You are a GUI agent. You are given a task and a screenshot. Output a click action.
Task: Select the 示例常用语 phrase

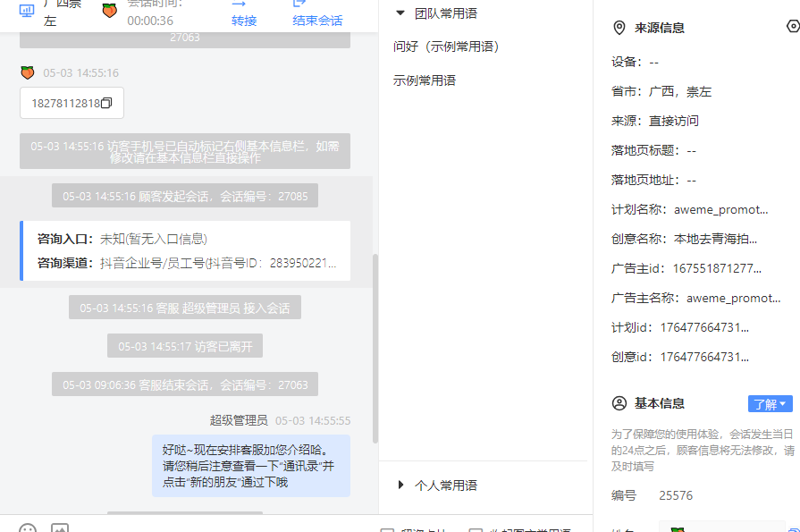coord(425,80)
